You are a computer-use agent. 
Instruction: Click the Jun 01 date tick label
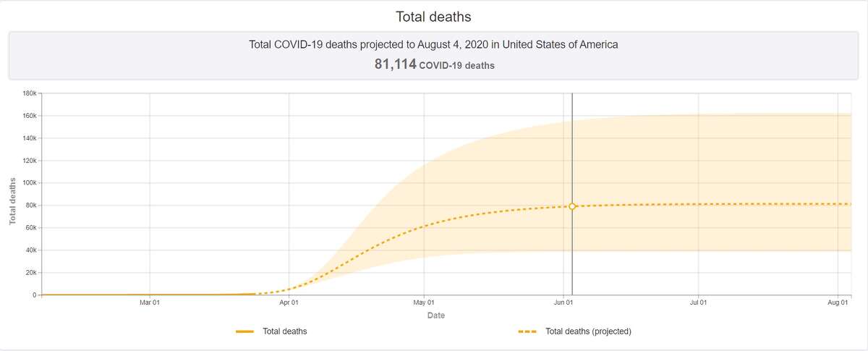click(x=563, y=303)
